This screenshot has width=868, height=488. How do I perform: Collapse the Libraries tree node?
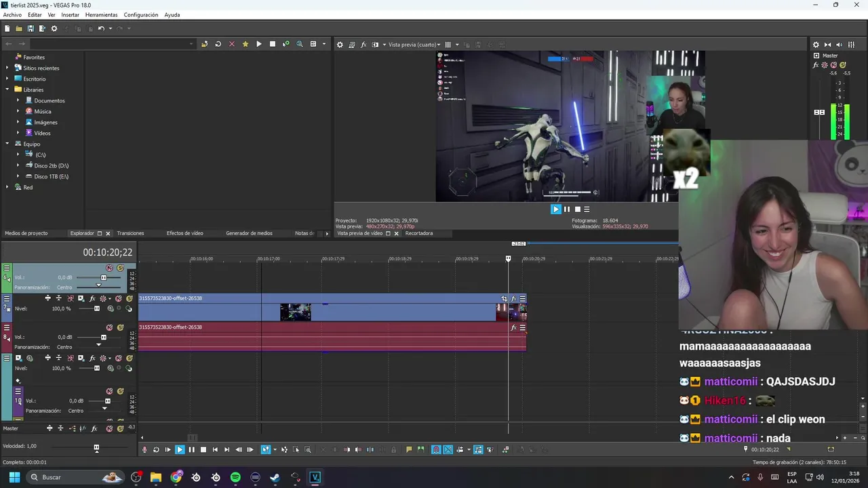(x=7, y=89)
